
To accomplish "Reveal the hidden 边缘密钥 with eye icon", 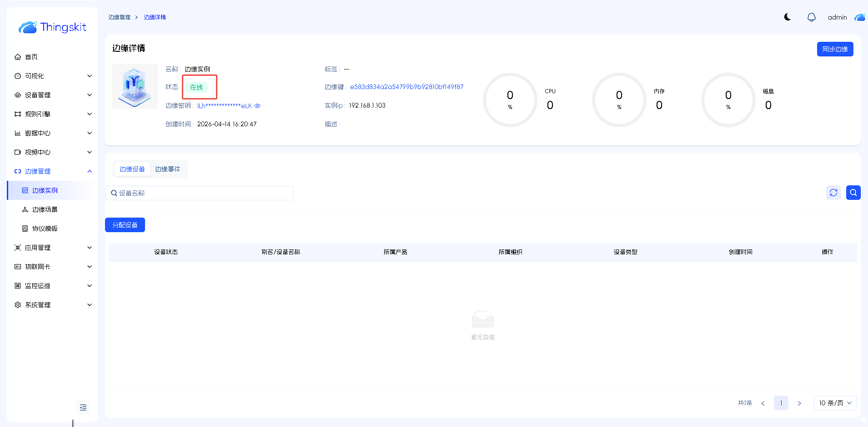I will click(x=257, y=106).
